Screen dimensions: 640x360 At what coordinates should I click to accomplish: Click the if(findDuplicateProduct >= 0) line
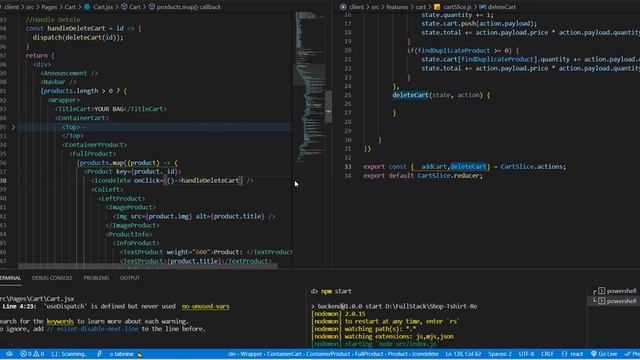(462, 51)
